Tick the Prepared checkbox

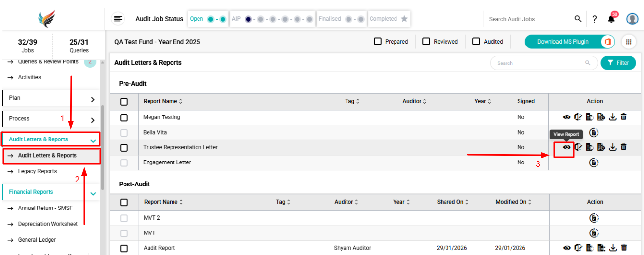pyautogui.click(x=378, y=42)
